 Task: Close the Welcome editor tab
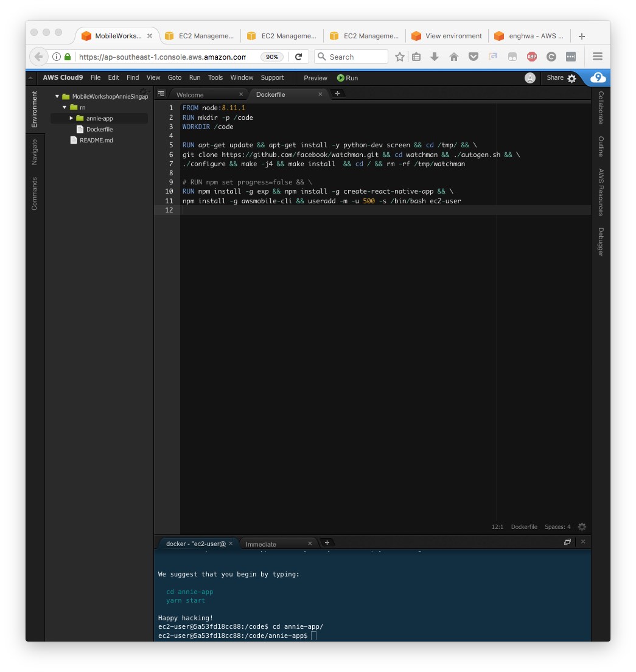pos(241,94)
